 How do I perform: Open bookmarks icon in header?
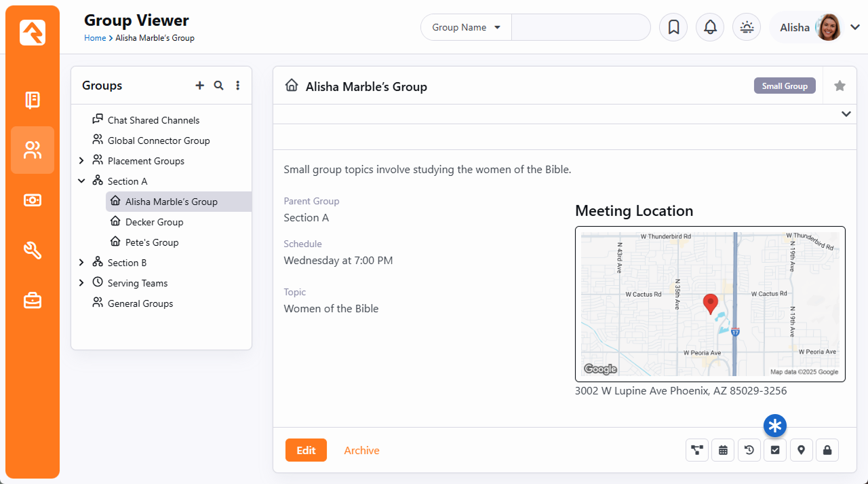click(673, 27)
